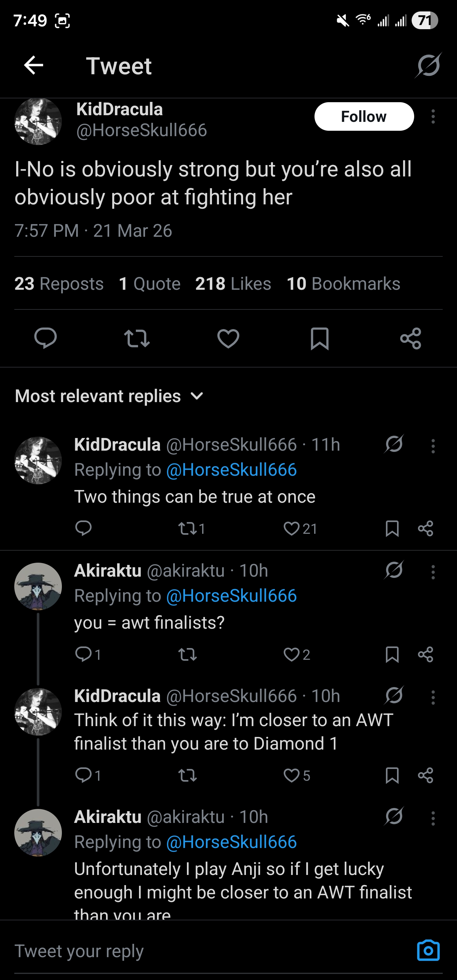
Task: Repost the main I-No tweet
Action: pos(136,338)
